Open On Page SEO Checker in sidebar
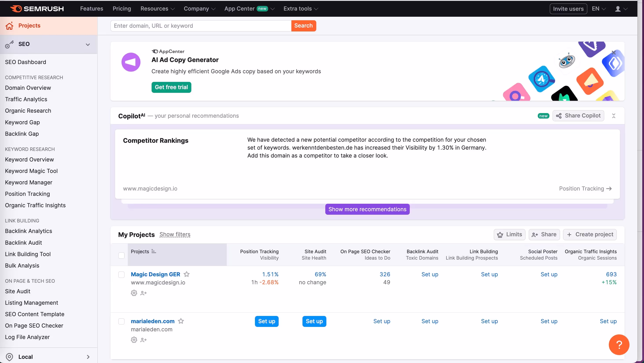Viewport: 644px width, 363px height. pyautogui.click(x=34, y=326)
